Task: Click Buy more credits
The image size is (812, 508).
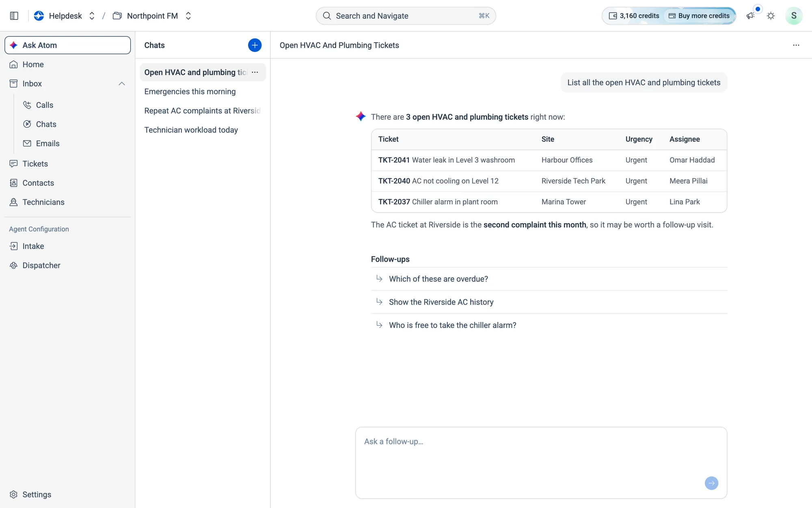Action: tap(699, 16)
